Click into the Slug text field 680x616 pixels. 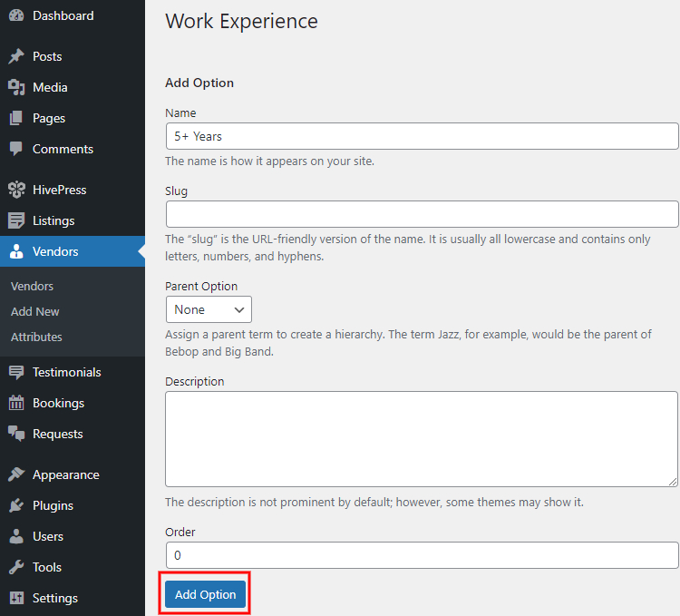click(x=422, y=214)
